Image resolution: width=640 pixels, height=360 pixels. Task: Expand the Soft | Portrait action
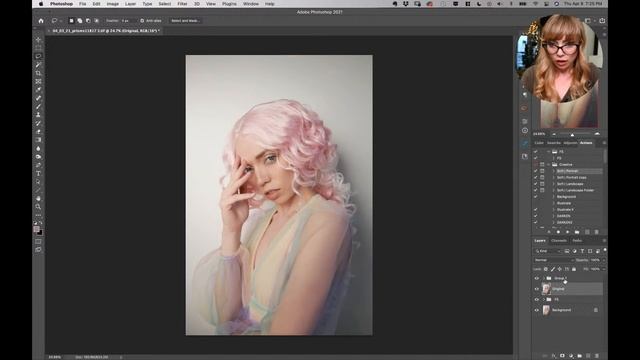pyautogui.click(x=554, y=171)
